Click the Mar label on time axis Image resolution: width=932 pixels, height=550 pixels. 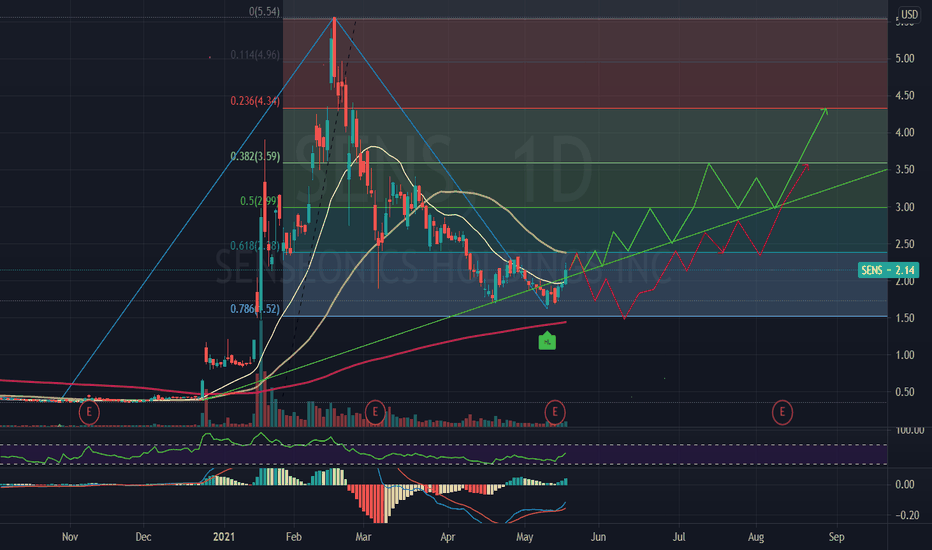[x=363, y=537]
